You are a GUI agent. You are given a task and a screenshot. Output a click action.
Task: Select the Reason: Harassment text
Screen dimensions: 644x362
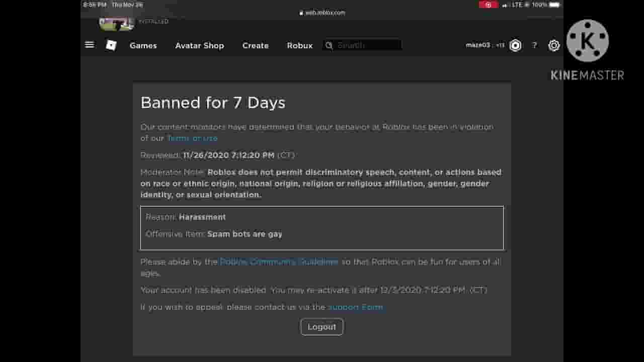[186, 217]
